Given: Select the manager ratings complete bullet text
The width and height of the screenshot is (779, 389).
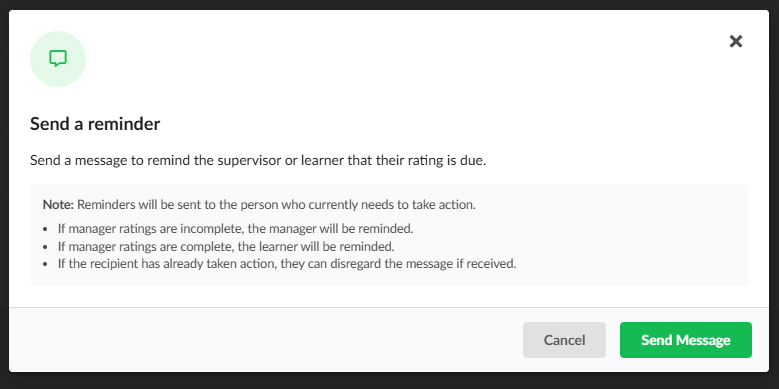Looking at the screenshot, I should 226,246.
